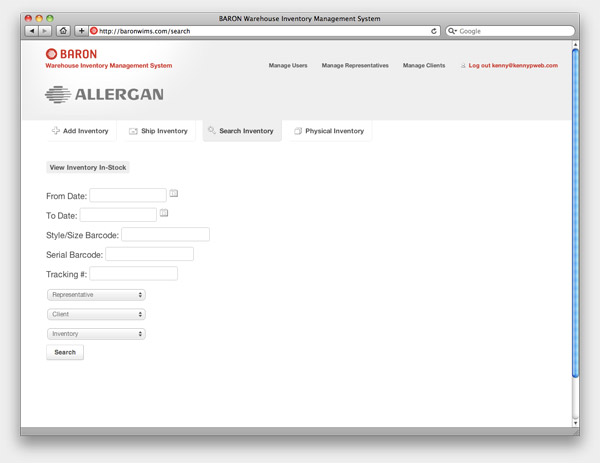Click the To Date calendar icon
Screen dimensions: 600x463
(x=164, y=213)
